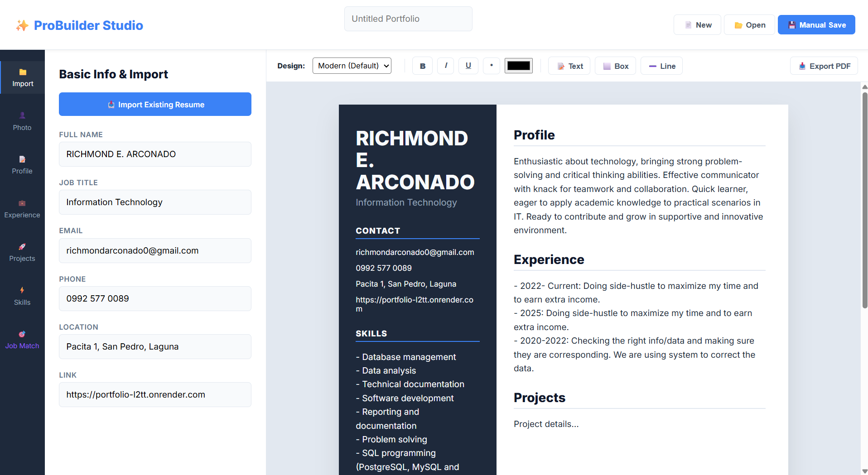Viewport: 868px width, 475px height.
Task: Click the Untitled Portfolio name field
Action: (408, 19)
